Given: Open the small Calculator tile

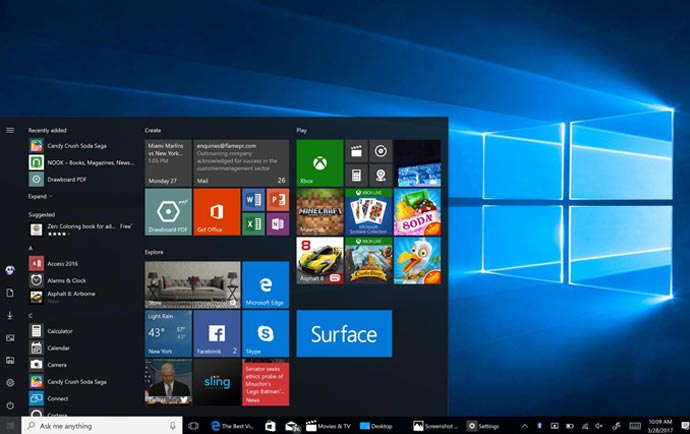Looking at the screenshot, I should tap(356, 176).
